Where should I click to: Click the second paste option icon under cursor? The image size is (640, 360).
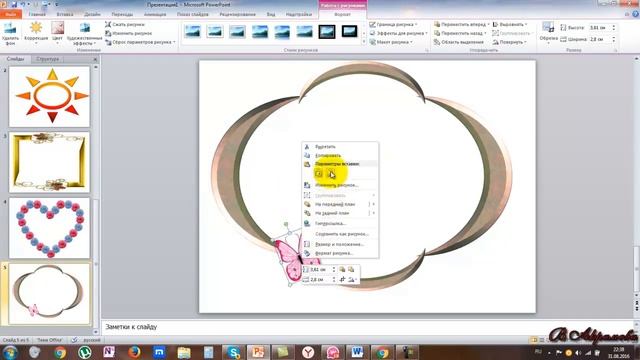coord(331,174)
